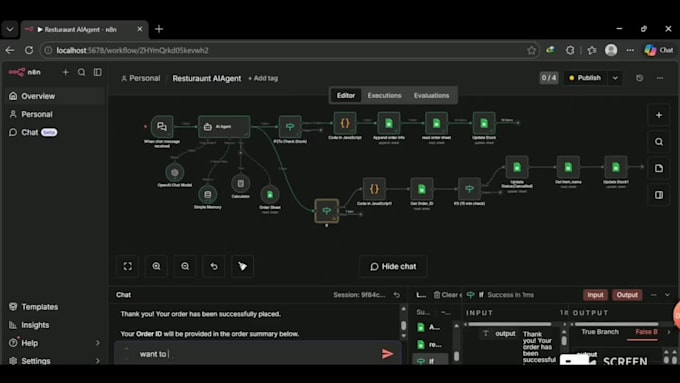Open the canvas node search icon
Viewport: 680px width, 383px height.
(659, 142)
